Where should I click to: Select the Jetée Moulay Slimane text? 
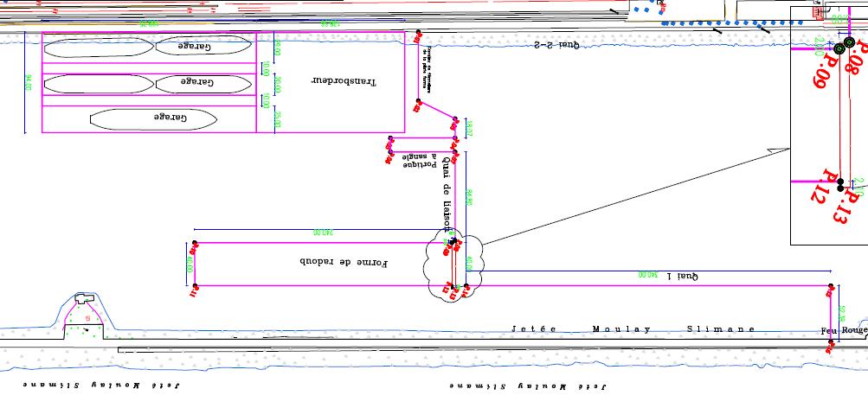coord(633,329)
